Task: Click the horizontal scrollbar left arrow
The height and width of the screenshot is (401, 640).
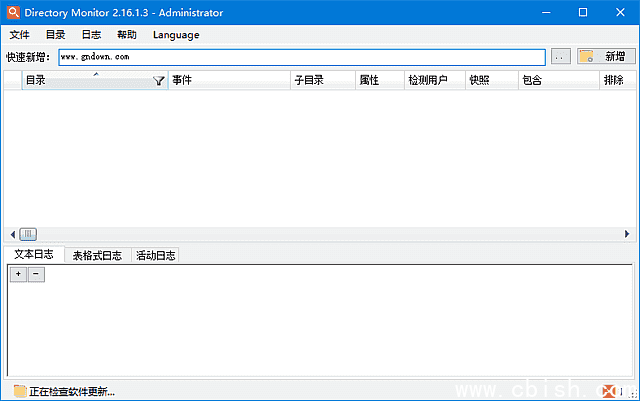Action: (12, 234)
